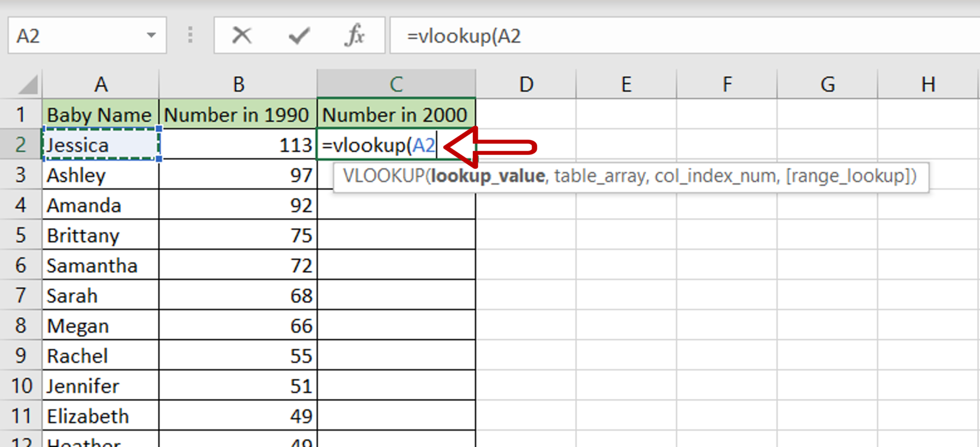Select column A header
The width and height of the screenshot is (980, 447).
[100, 84]
